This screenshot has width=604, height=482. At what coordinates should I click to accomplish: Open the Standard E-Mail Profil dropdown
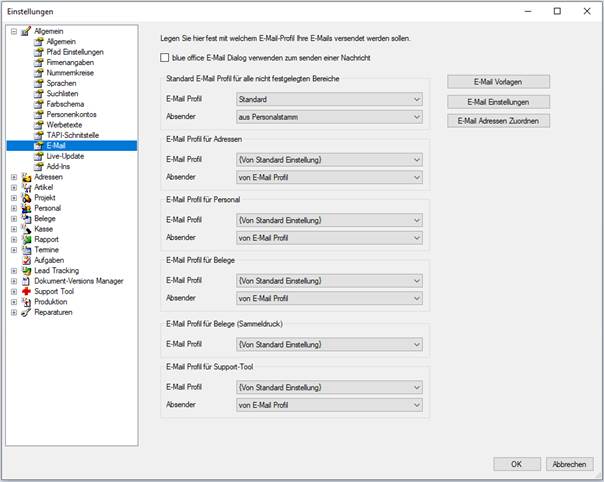point(329,99)
